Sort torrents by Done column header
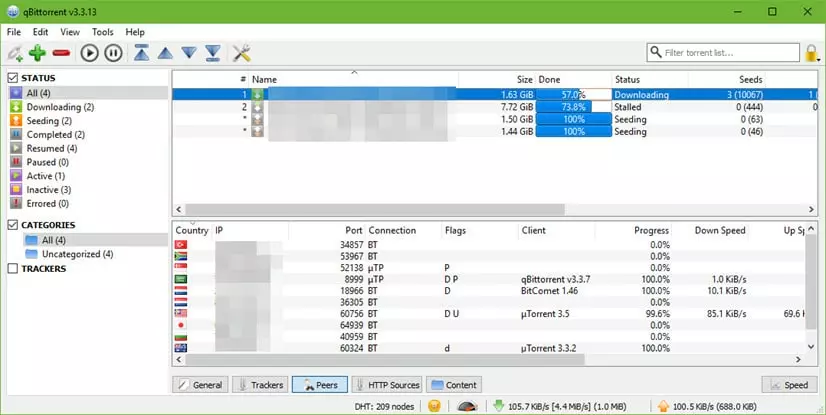 573,80
